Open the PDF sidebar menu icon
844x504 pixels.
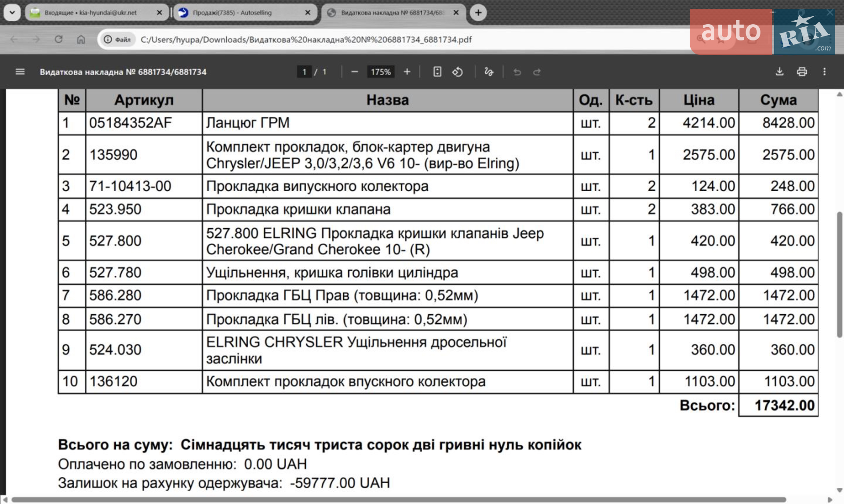[20, 72]
